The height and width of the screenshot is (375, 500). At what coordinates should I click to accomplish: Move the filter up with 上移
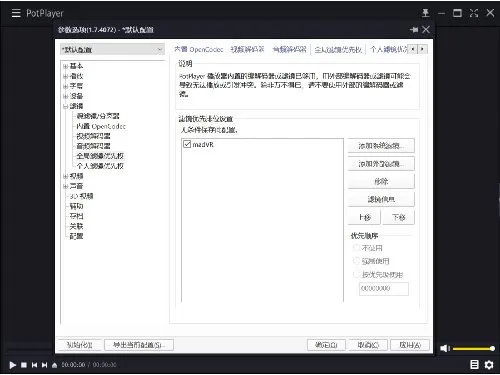pyautogui.click(x=364, y=217)
